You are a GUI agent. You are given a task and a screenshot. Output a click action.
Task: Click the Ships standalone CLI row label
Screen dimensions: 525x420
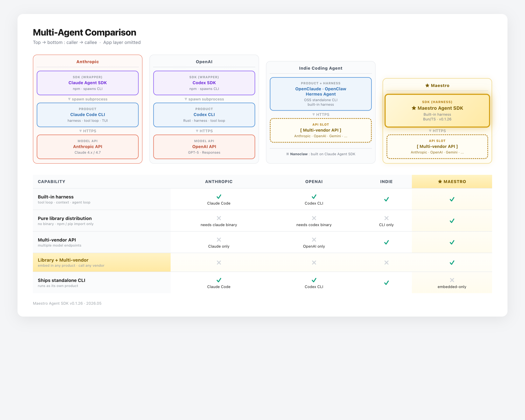click(62, 280)
